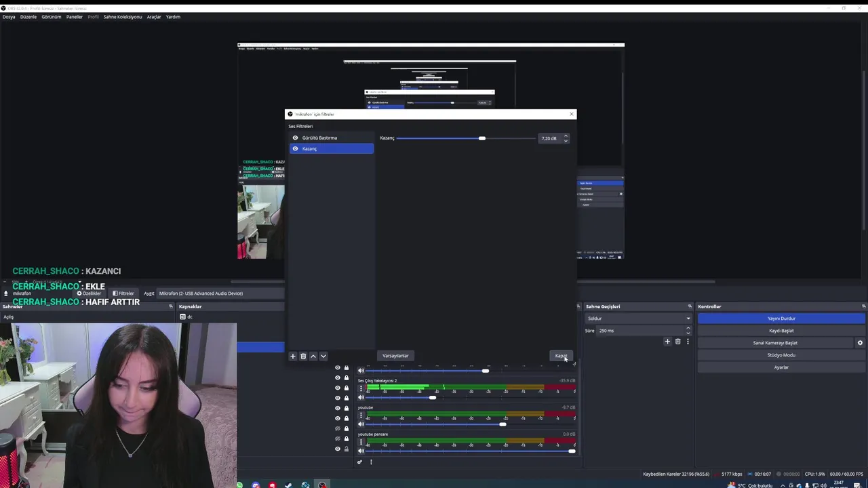Open Filtreler in the source toolbar
Viewport: 868px width, 488px height.
123,293
